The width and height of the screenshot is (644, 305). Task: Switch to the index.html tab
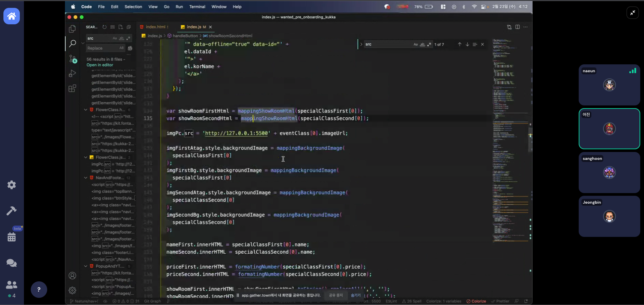[155, 27]
